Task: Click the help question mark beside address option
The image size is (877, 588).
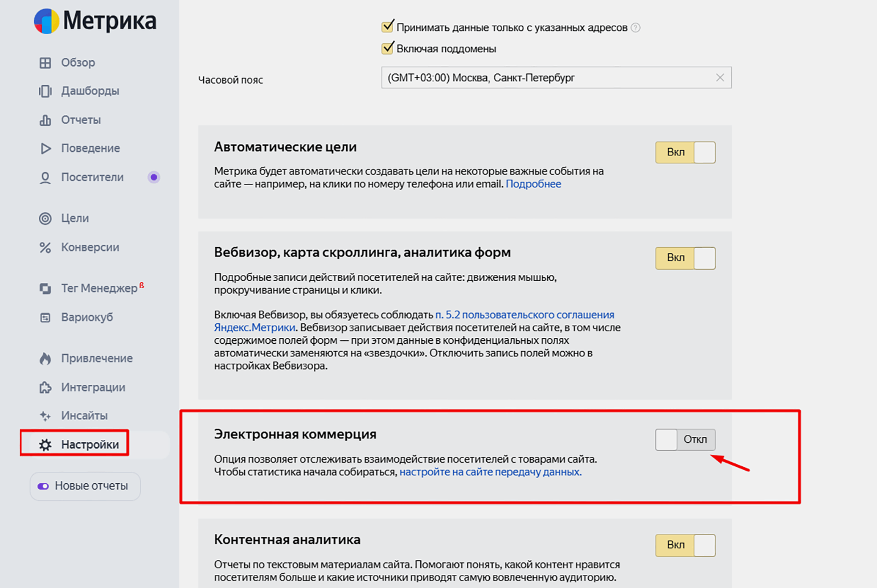Action: [x=636, y=28]
